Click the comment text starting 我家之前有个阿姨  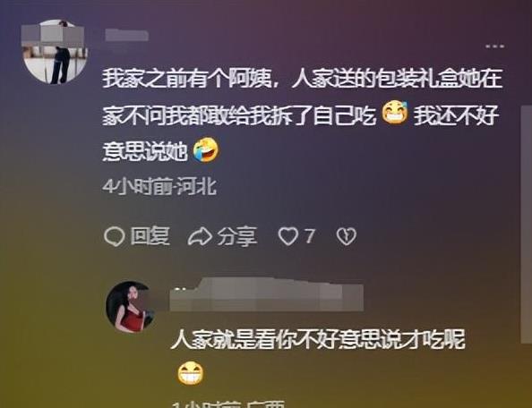coord(303,116)
